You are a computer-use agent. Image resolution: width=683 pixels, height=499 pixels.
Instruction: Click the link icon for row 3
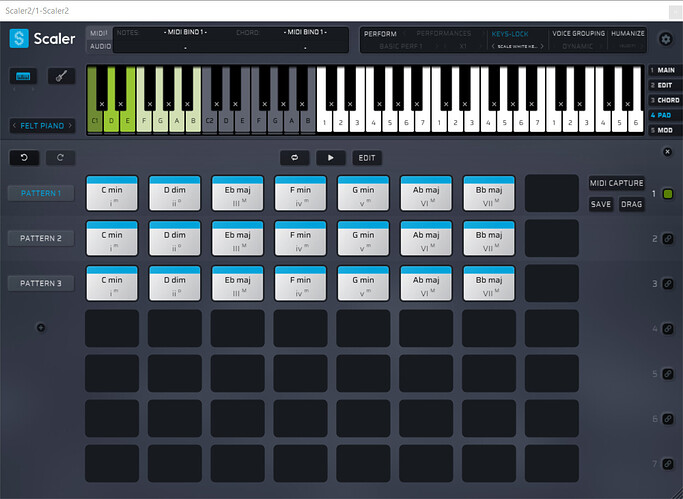tap(667, 284)
